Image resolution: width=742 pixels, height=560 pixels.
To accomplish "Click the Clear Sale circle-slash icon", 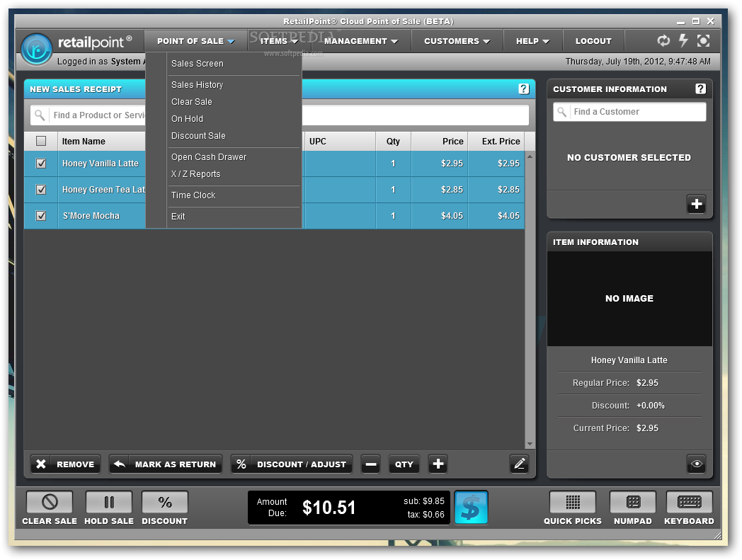I will click(50, 502).
